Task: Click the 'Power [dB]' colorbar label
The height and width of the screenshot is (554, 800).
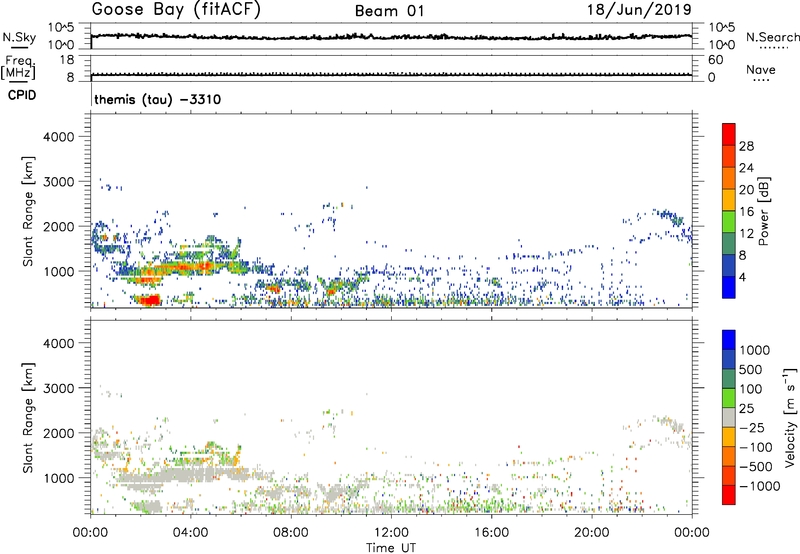Action: click(x=763, y=211)
